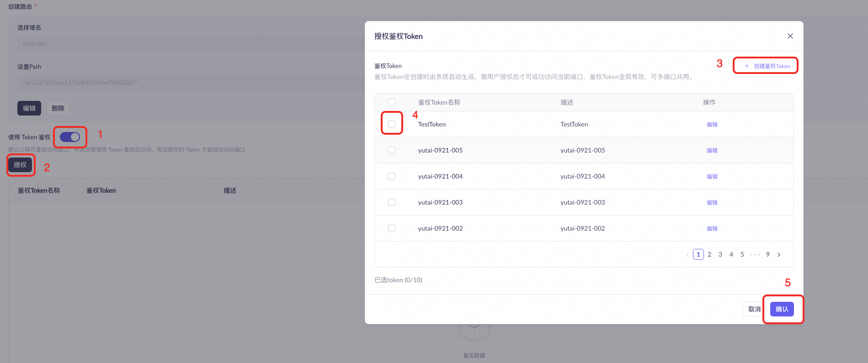
Task: Edit the TestToken row via 编辑 link
Action: (x=712, y=124)
